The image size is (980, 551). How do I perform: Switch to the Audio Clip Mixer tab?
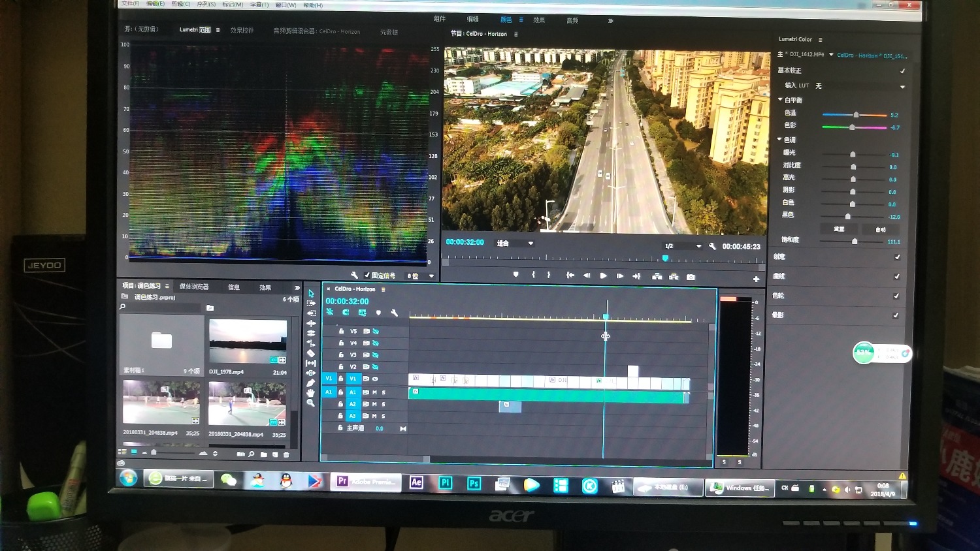pyautogui.click(x=316, y=31)
